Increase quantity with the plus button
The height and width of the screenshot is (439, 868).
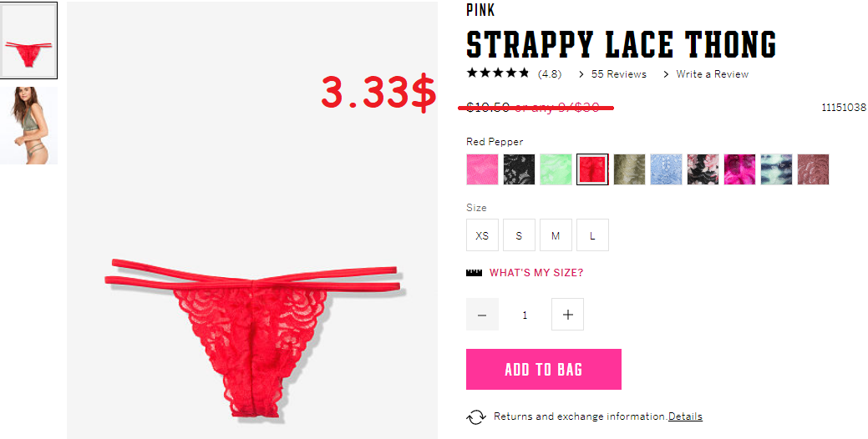click(x=567, y=315)
